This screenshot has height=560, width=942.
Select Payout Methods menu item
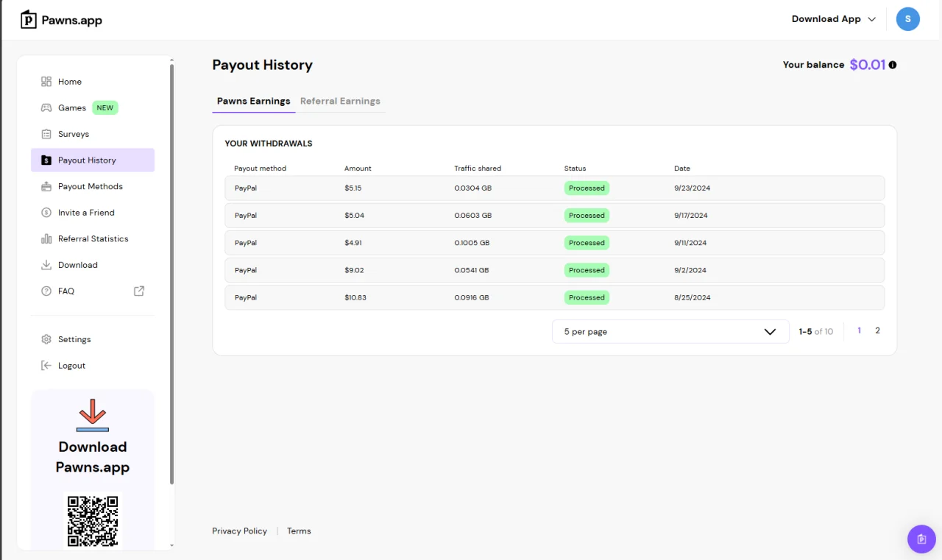[x=91, y=186]
